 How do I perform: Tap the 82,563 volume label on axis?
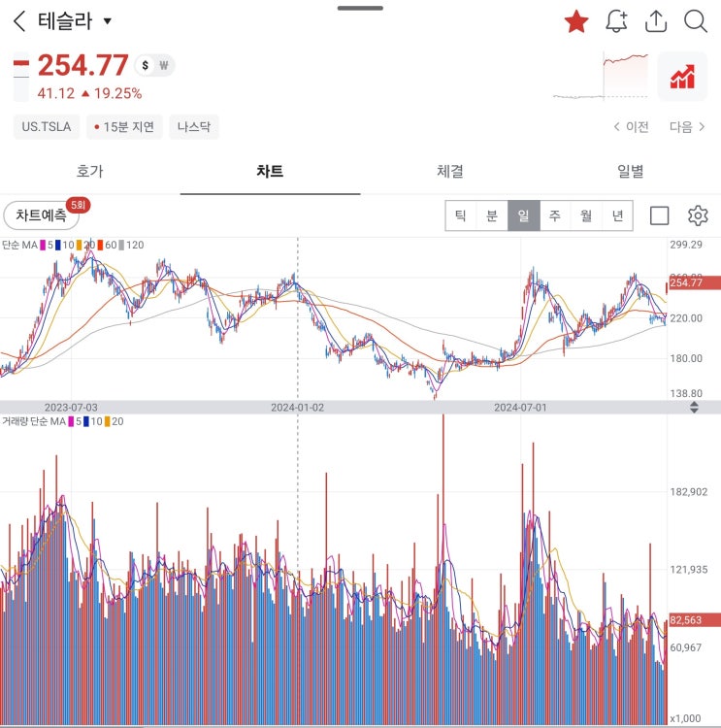695,620
